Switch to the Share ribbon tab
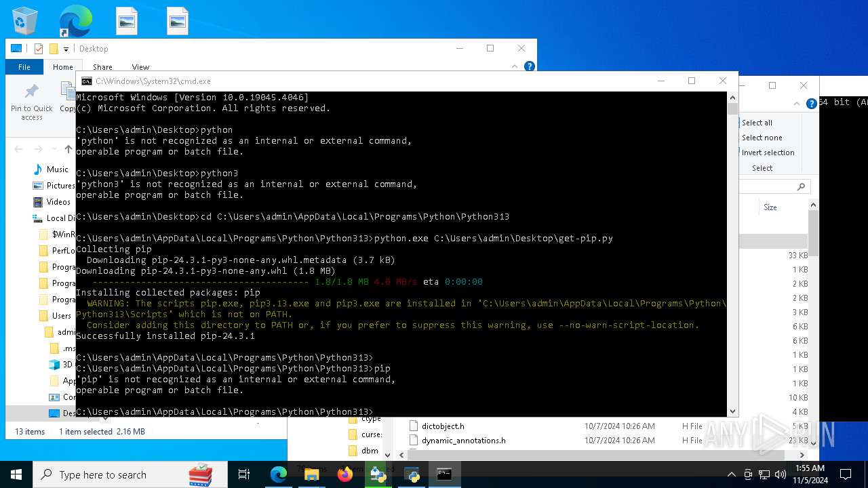Image resolution: width=868 pixels, height=488 pixels. (x=102, y=67)
